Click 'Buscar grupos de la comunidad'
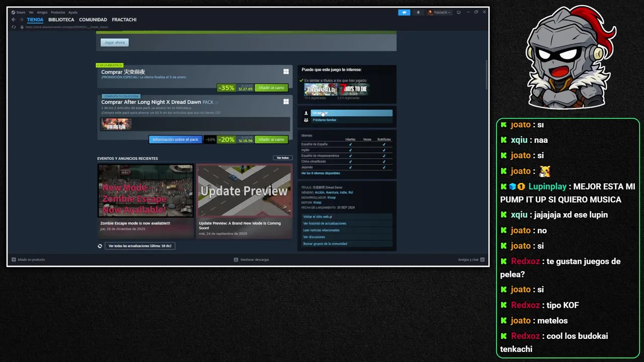This screenshot has width=644, height=362. tap(347, 244)
